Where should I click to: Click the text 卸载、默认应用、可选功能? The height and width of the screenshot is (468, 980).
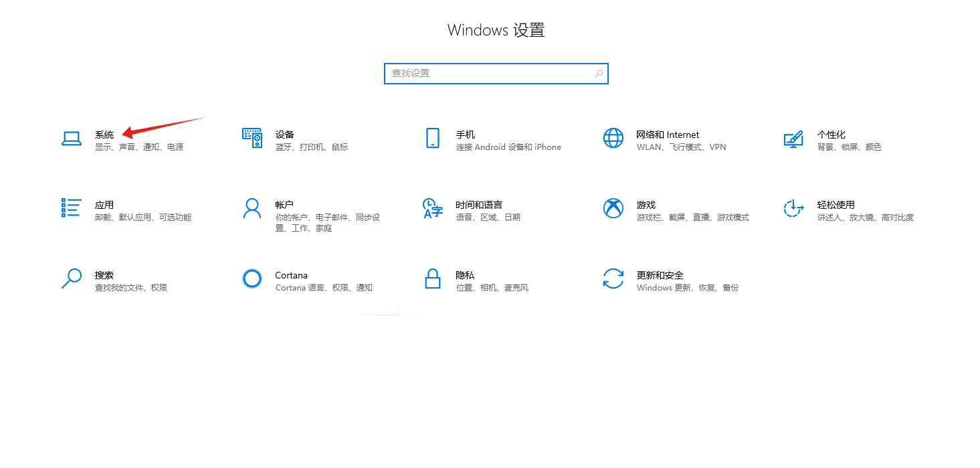(x=143, y=218)
